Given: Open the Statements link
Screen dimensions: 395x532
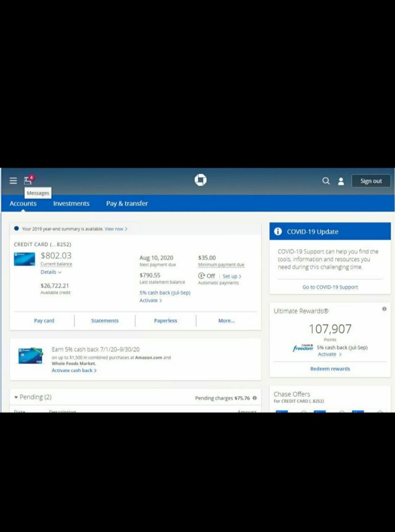Looking at the screenshot, I should pos(105,320).
